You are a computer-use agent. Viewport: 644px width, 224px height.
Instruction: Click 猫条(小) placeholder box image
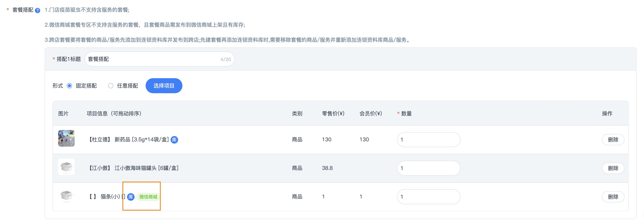pyautogui.click(x=66, y=195)
